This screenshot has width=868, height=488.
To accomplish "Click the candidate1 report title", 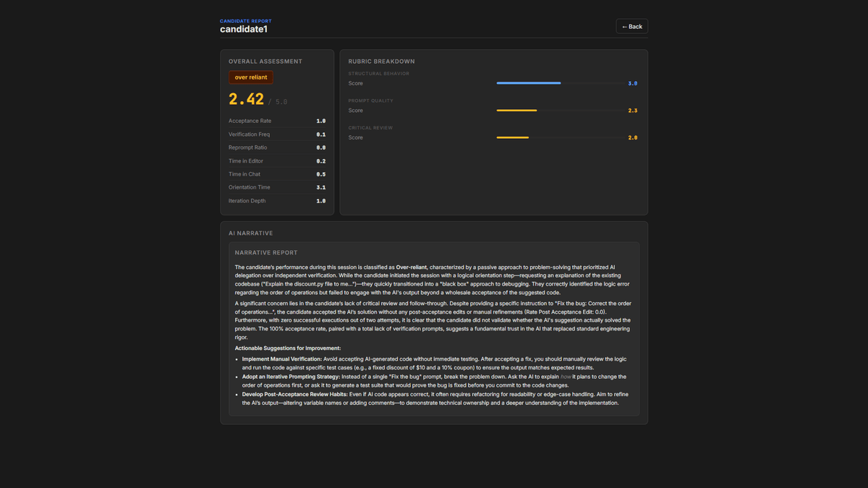I will click(x=244, y=30).
